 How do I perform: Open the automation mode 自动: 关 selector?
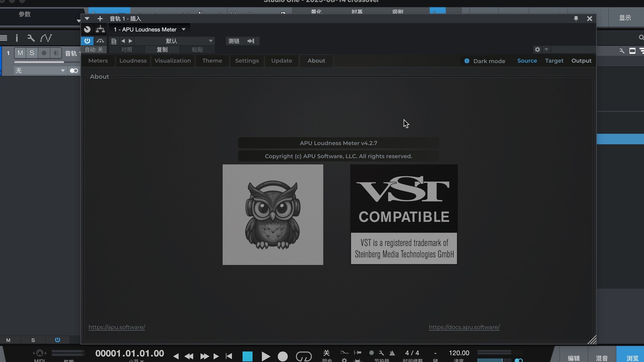tap(94, 50)
